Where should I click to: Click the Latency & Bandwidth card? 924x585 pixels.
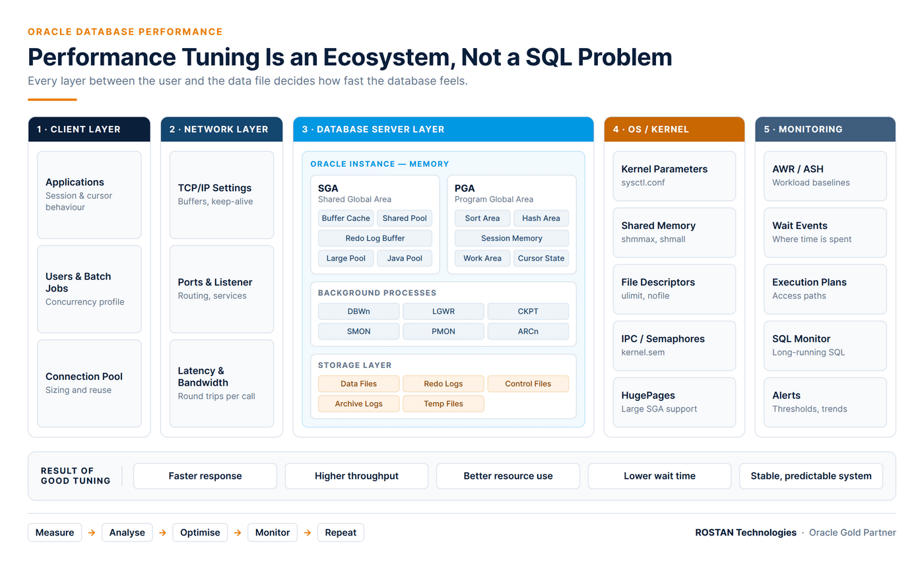click(x=222, y=383)
